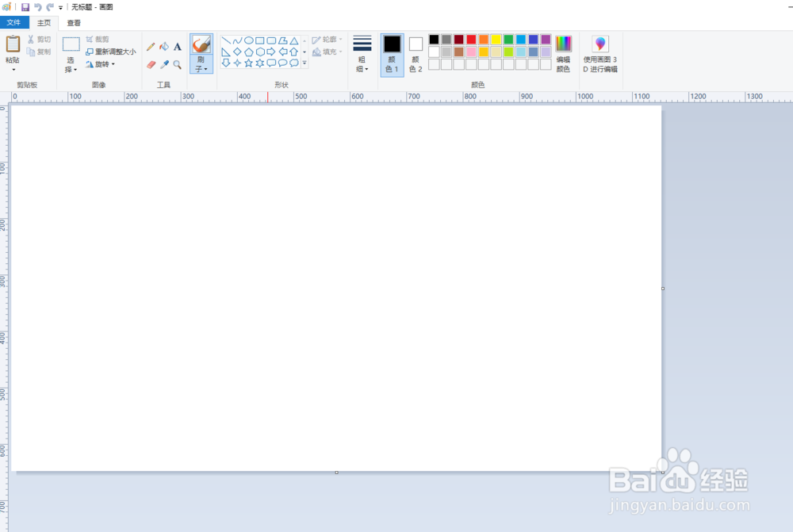
Task: Select the Magnifier tool
Action: 177,65
